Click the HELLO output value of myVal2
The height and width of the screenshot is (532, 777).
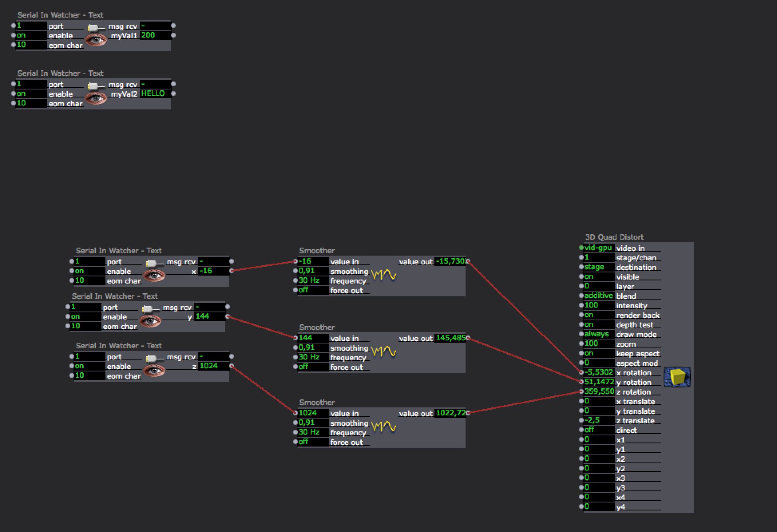point(155,93)
